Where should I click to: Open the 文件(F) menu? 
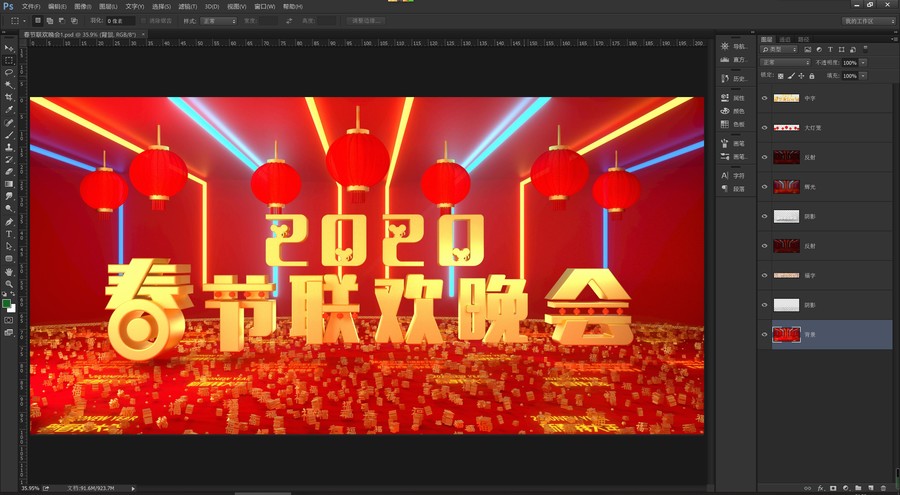point(31,6)
